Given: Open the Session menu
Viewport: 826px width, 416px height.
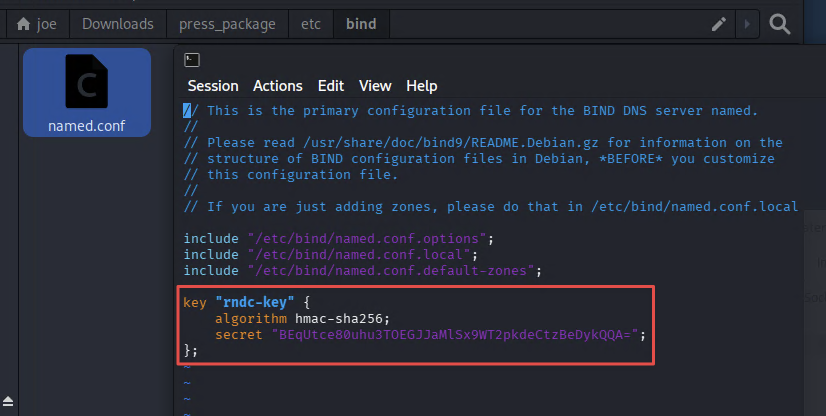Looking at the screenshot, I should pyautogui.click(x=213, y=86).
